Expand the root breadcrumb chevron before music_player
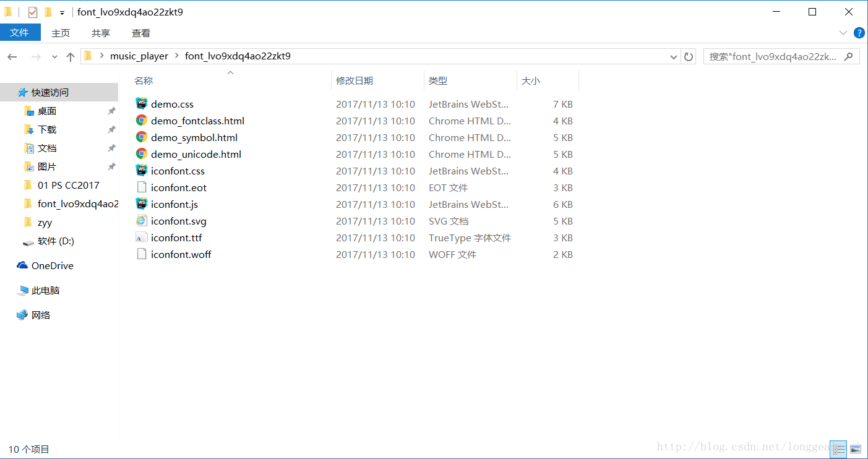Viewport: 868px width, 459px height. click(x=101, y=56)
